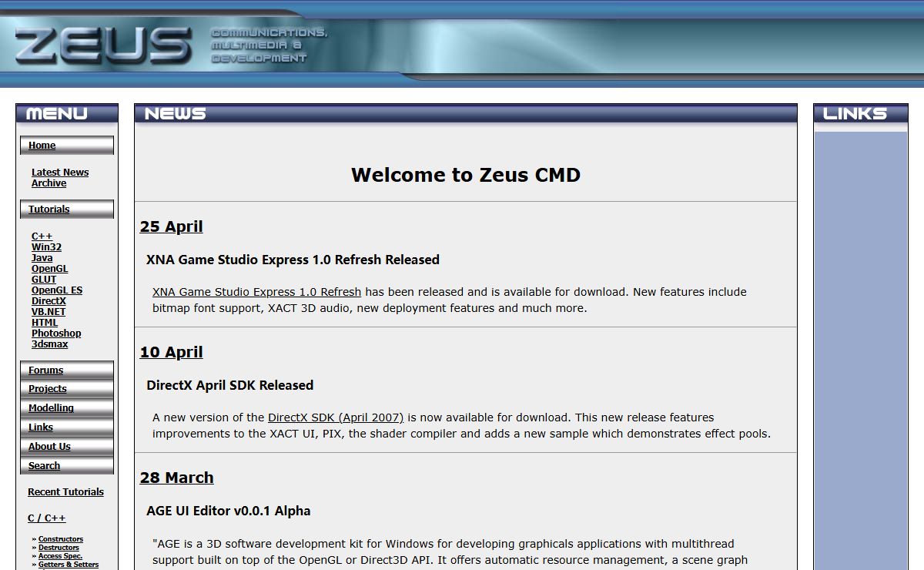This screenshot has height=570, width=924.
Task: Open the C++ tutorials link
Action: pos(42,236)
